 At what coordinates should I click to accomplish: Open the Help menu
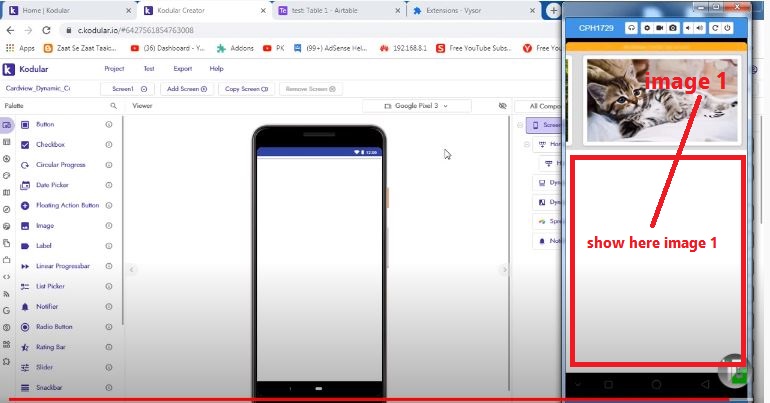point(217,69)
